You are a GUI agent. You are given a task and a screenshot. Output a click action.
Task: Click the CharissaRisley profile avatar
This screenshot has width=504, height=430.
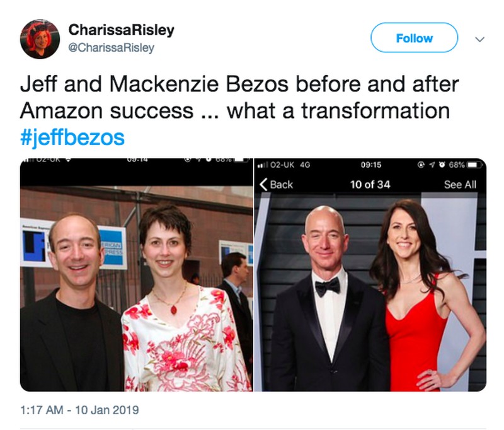pos(40,38)
